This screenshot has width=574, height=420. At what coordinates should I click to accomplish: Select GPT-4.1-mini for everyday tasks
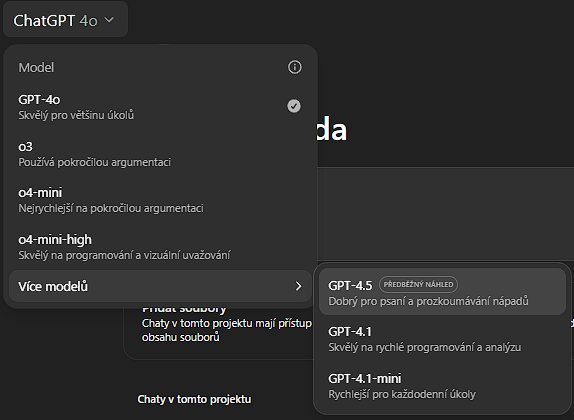coord(443,386)
